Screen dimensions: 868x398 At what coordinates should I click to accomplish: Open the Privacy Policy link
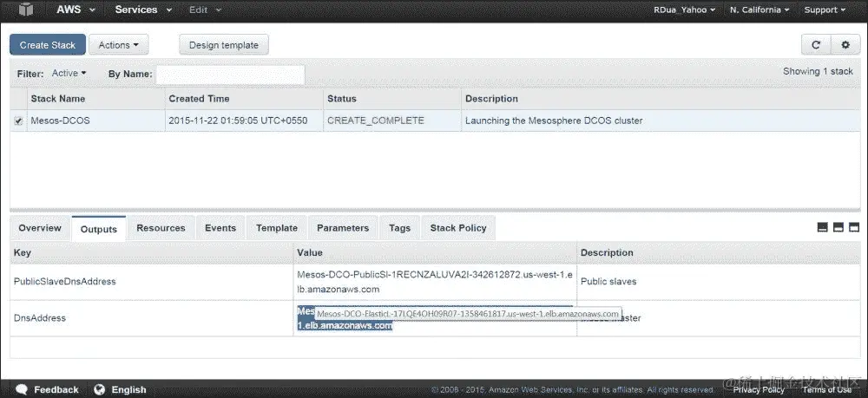tap(759, 389)
